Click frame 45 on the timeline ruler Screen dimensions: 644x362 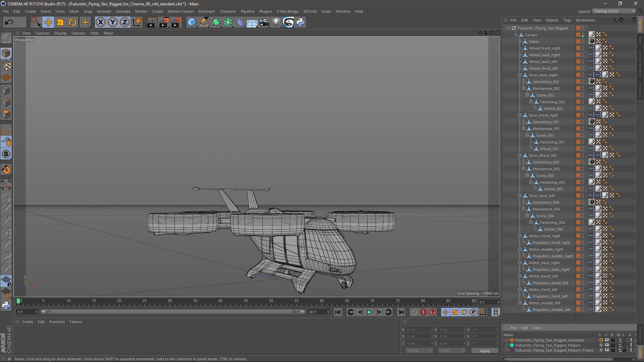(246, 301)
